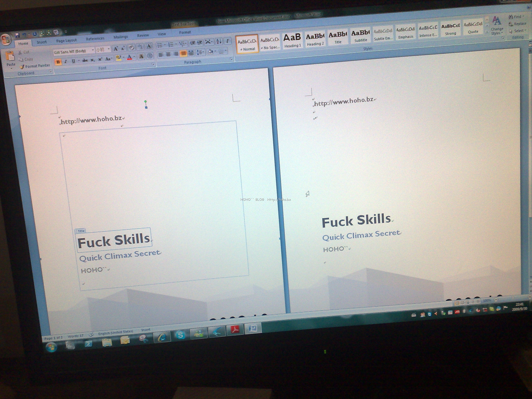532x399 pixels.
Task: Apply Strong style
Action: point(451,29)
